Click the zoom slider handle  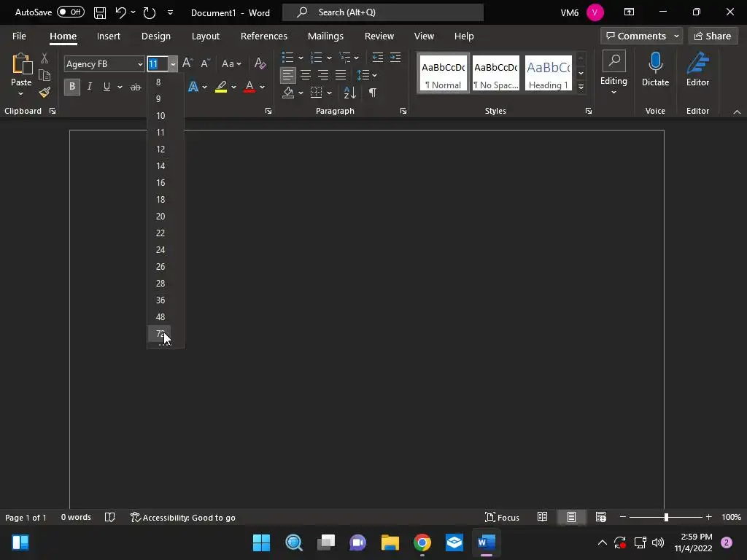point(666,517)
